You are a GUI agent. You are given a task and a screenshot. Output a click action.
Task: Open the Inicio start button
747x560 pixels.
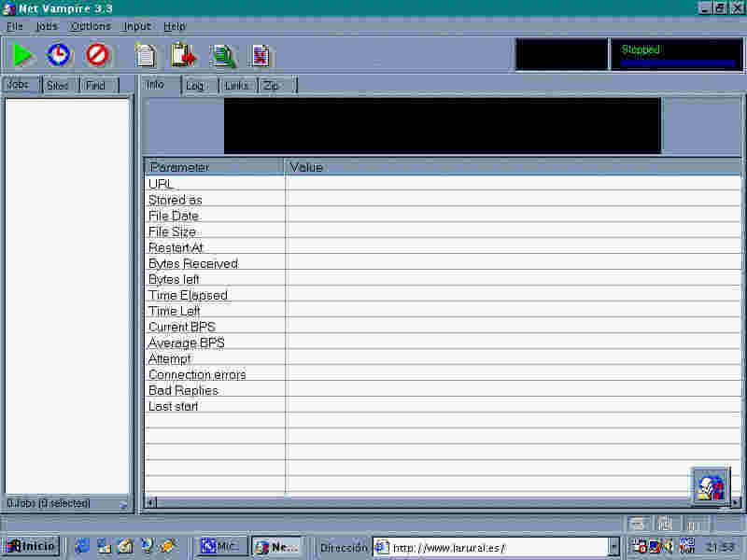(33, 546)
